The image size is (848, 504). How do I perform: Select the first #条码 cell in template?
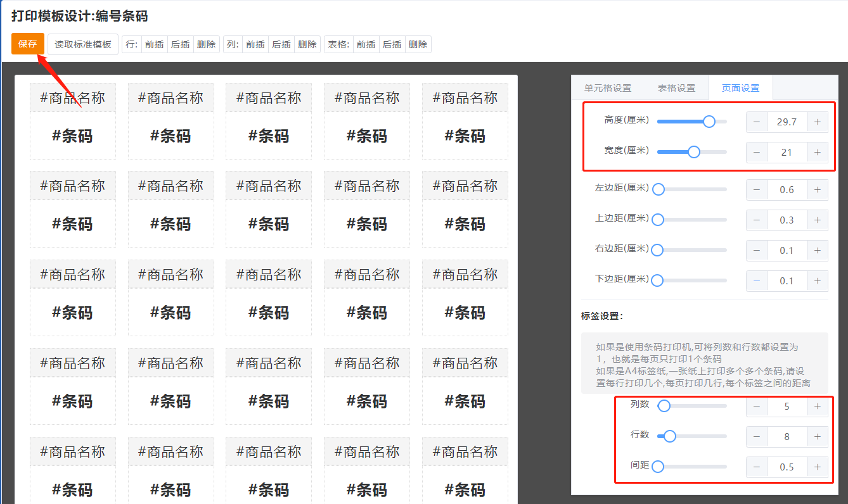point(72,135)
